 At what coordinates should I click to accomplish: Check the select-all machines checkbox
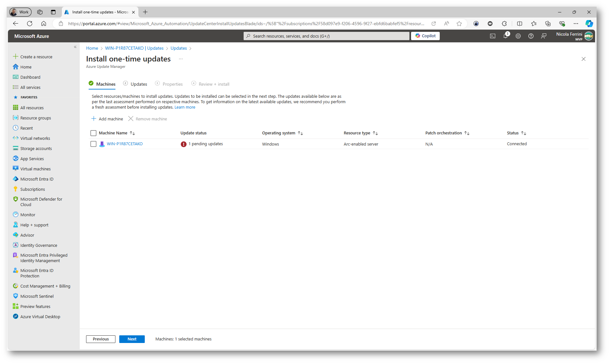[x=93, y=133]
